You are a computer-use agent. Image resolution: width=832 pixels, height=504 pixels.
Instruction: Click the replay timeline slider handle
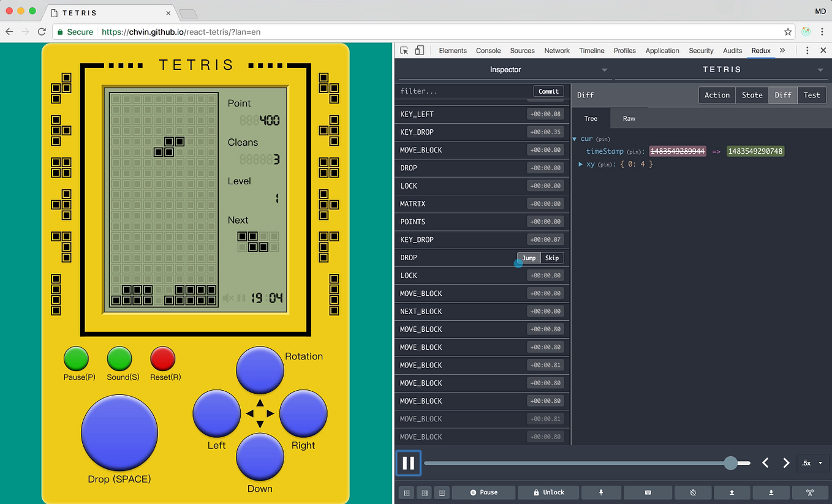point(730,463)
